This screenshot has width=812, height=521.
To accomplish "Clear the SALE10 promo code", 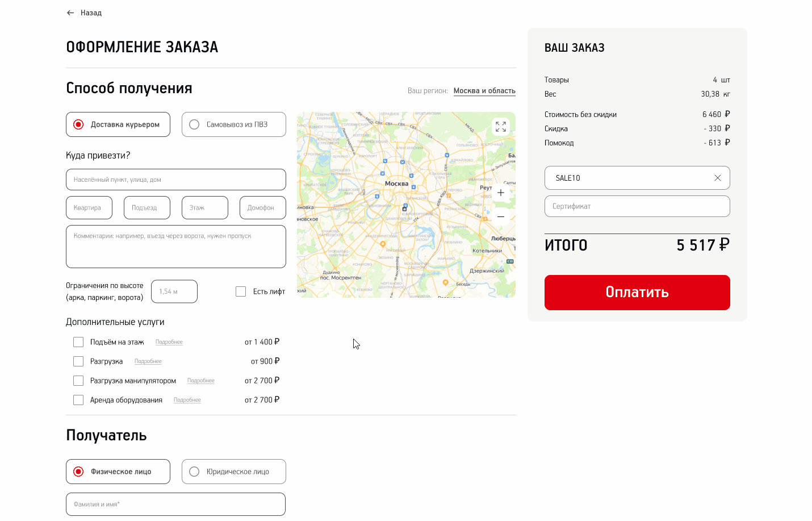I will [717, 178].
